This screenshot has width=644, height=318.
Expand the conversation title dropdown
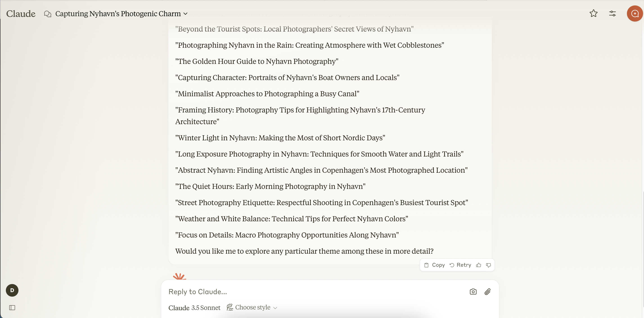[185, 14]
